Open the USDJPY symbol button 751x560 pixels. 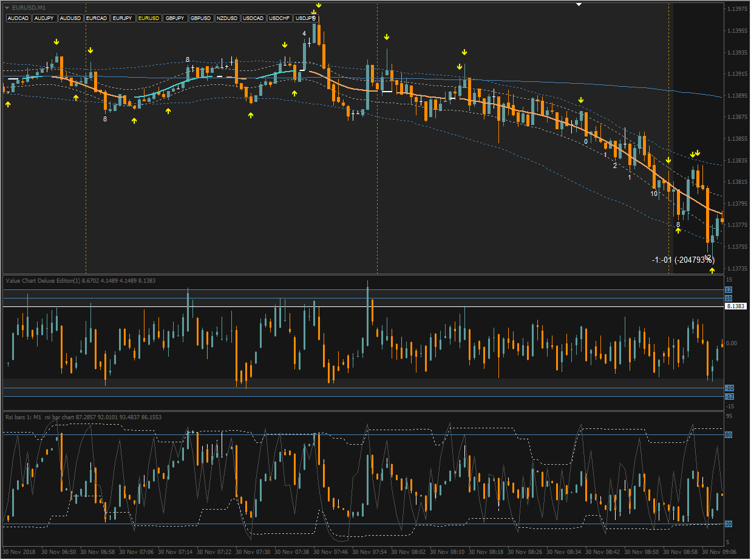pos(305,18)
